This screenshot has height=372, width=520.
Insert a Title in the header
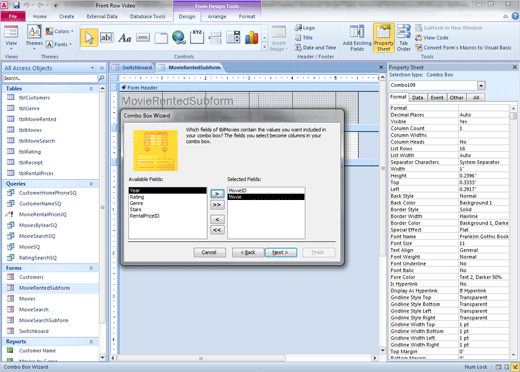304,38
